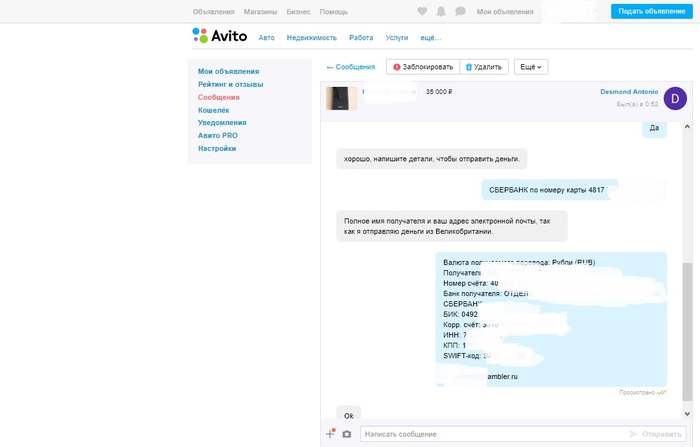Click the Написать сообщение input field

click(x=490, y=434)
